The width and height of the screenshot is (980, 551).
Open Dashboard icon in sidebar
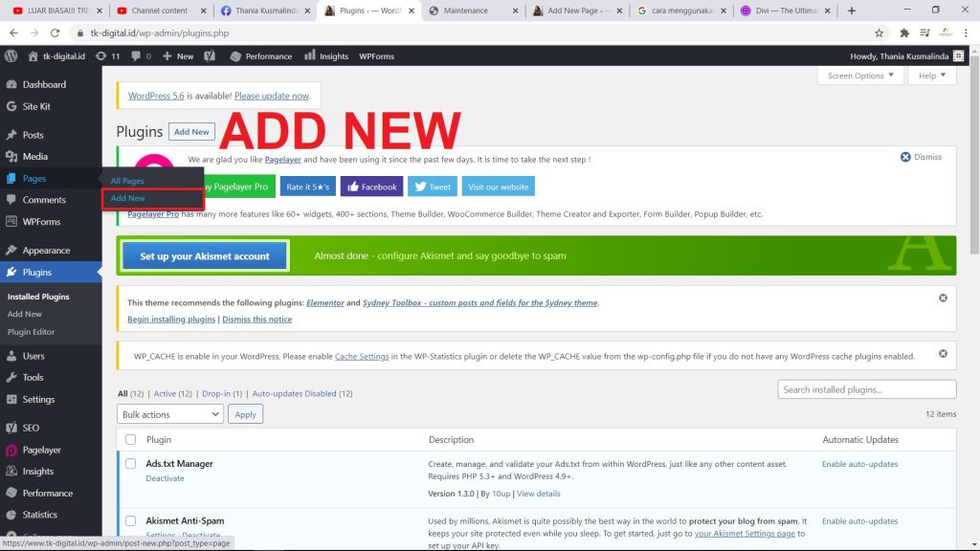pos(11,84)
